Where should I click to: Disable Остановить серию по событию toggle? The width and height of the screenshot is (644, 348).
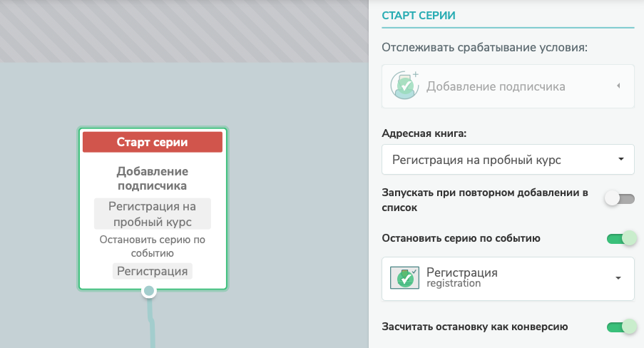622,238
